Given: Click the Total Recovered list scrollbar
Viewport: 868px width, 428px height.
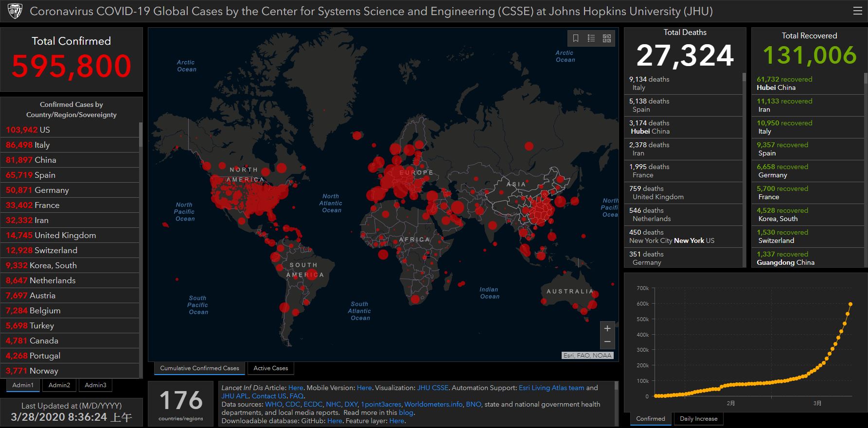Looking at the screenshot, I should pyautogui.click(x=866, y=78).
